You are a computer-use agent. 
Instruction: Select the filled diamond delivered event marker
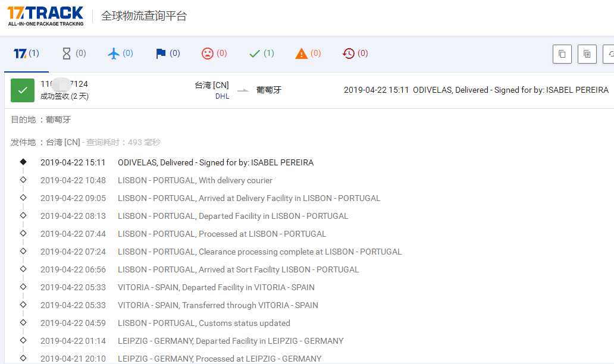pyautogui.click(x=23, y=162)
